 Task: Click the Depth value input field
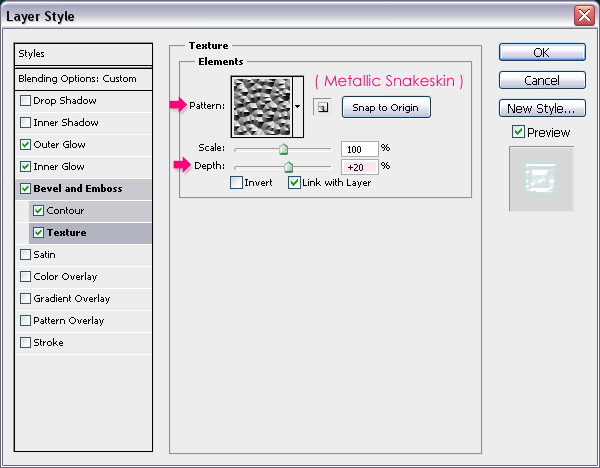click(x=358, y=166)
